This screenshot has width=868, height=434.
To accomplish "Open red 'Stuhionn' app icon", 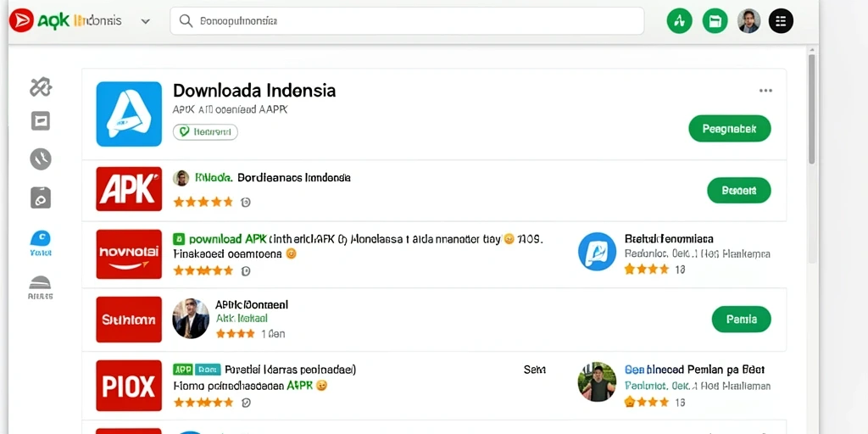I will [129, 320].
